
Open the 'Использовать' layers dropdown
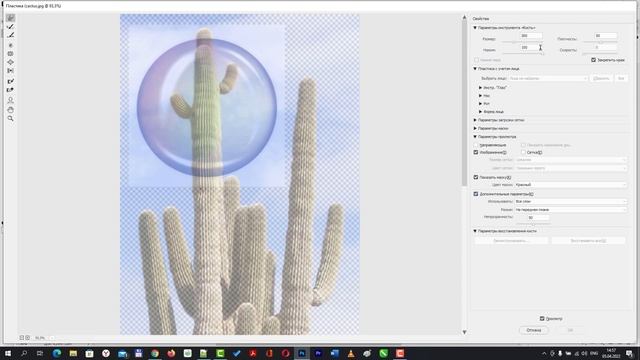(x=570, y=201)
